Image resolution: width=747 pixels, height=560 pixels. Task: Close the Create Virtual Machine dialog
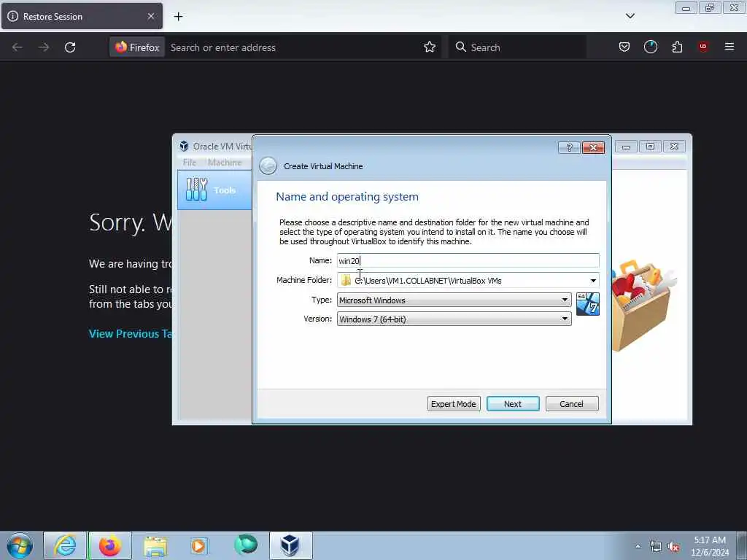(593, 147)
